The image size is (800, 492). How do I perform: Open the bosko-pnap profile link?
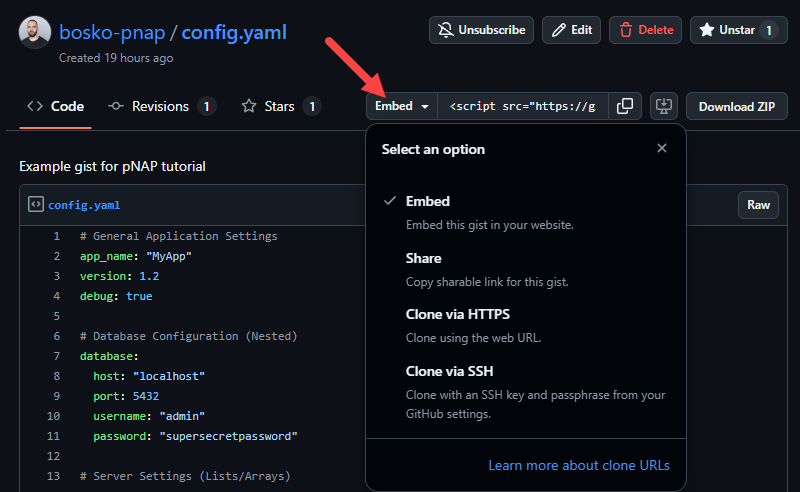(x=112, y=32)
